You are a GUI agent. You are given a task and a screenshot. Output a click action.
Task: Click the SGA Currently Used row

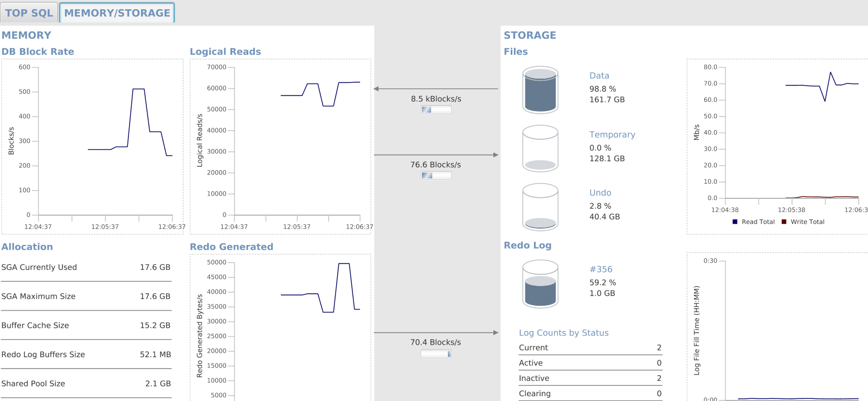tap(86, 267)
